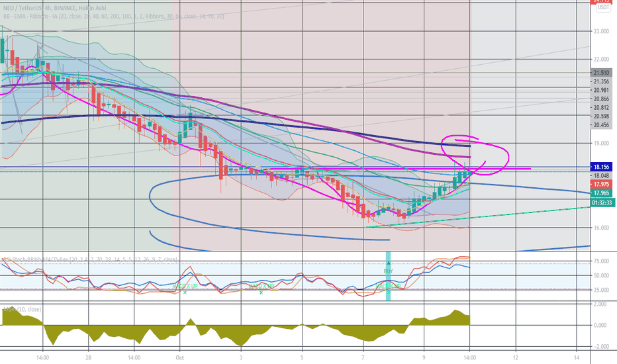This screenshot has height=364, width=617.
Task: Click the Oct date label on time axis
Action: tap(180, 357)
